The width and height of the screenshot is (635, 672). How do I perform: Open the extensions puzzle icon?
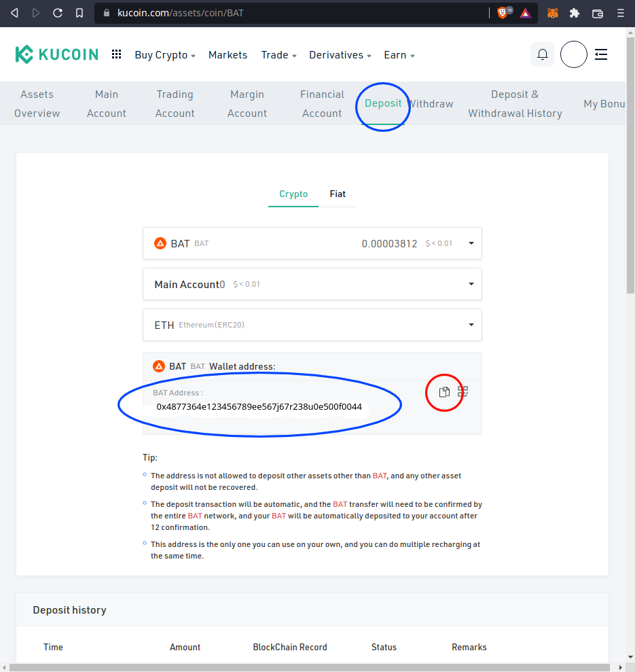575,14
